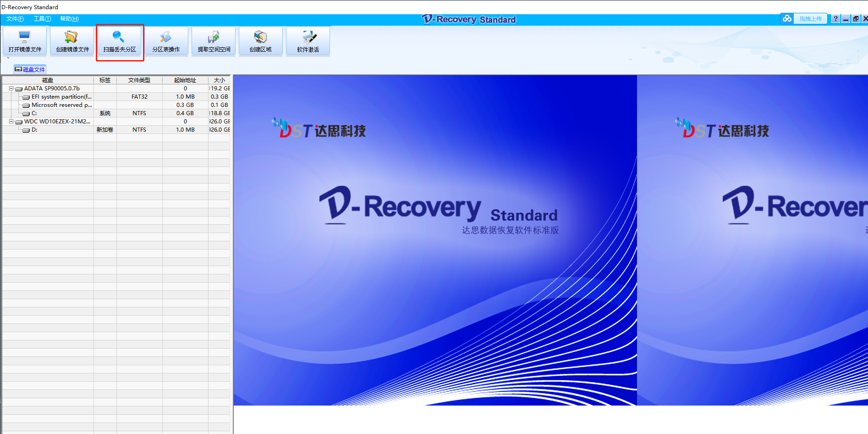Click the WDC disk drive icon
868x434 pixels.
(x=19, y=122)
